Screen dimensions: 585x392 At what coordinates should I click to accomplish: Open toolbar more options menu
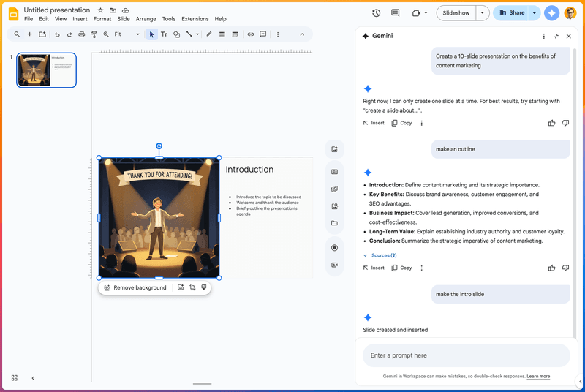[278, 34]
